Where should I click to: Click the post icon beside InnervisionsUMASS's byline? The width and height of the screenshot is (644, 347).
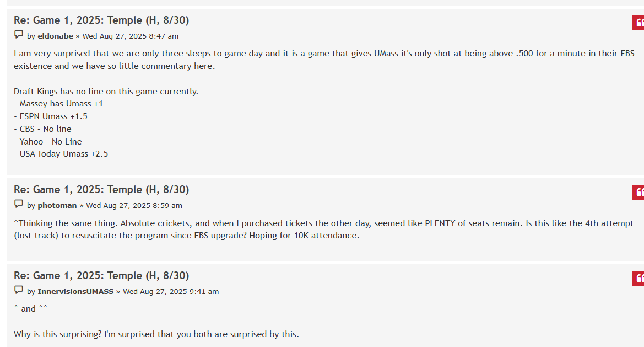click(x=19, y=291)
